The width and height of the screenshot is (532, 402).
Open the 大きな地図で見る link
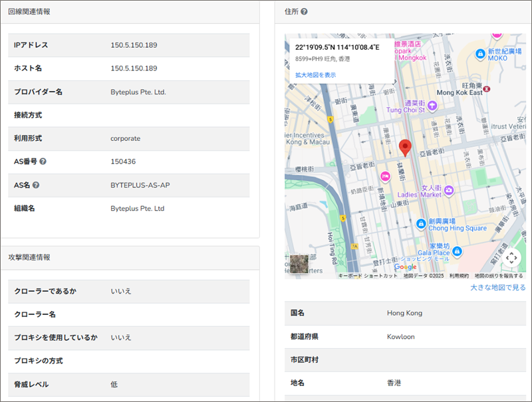(x=497, y=288)
